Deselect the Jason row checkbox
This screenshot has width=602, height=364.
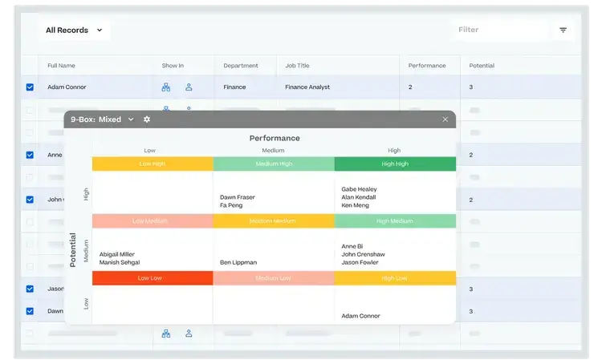30,289
